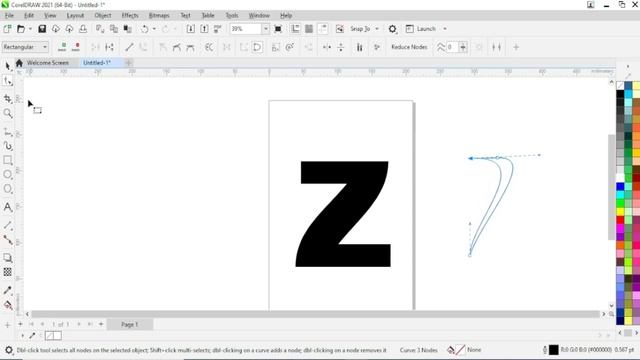Viewport: 640px width, 360px height.
Task: Open the Window menu
Action: tap(259, 16)
